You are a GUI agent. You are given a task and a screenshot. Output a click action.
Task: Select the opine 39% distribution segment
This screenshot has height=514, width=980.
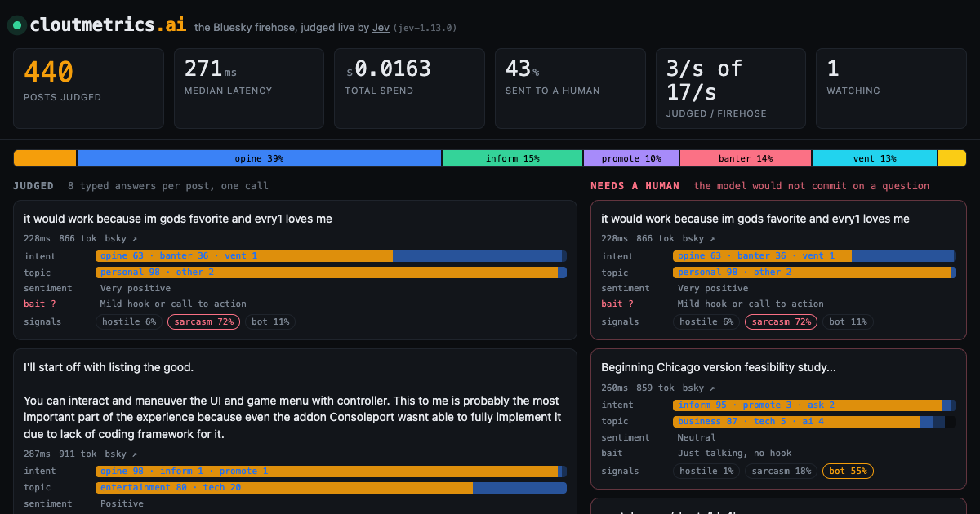[259, 158]
